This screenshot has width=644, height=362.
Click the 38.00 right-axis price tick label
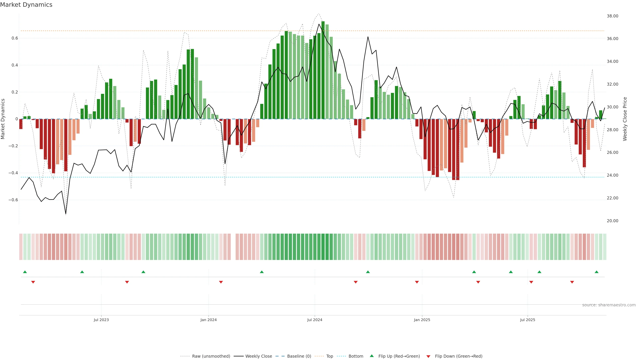click(x=612, y=16)
